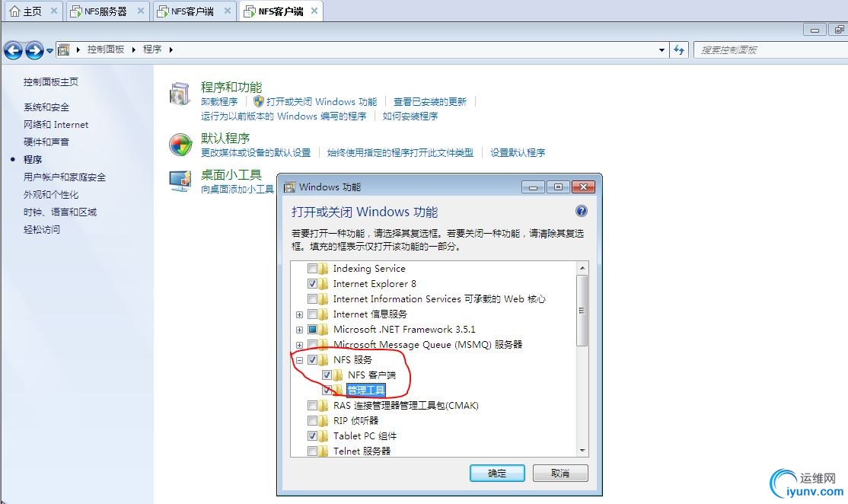Click the 确定 button
Image resolution: width=848 pixels, height=504 pixels.
point(497,474)
